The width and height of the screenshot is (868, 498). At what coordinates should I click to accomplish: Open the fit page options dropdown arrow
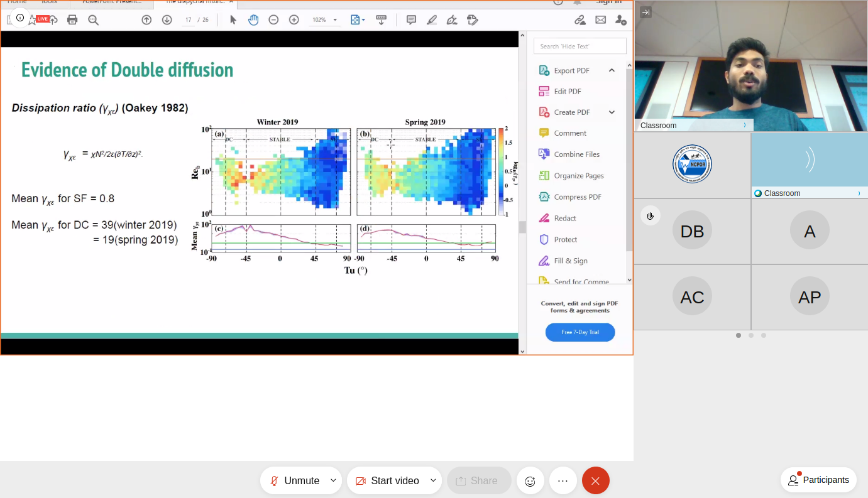click(363, 20)
